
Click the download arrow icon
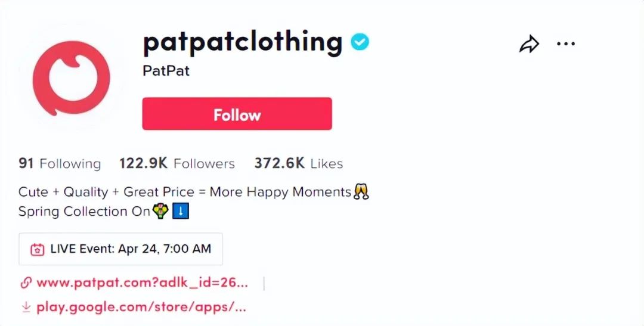[x=26, y=307]
